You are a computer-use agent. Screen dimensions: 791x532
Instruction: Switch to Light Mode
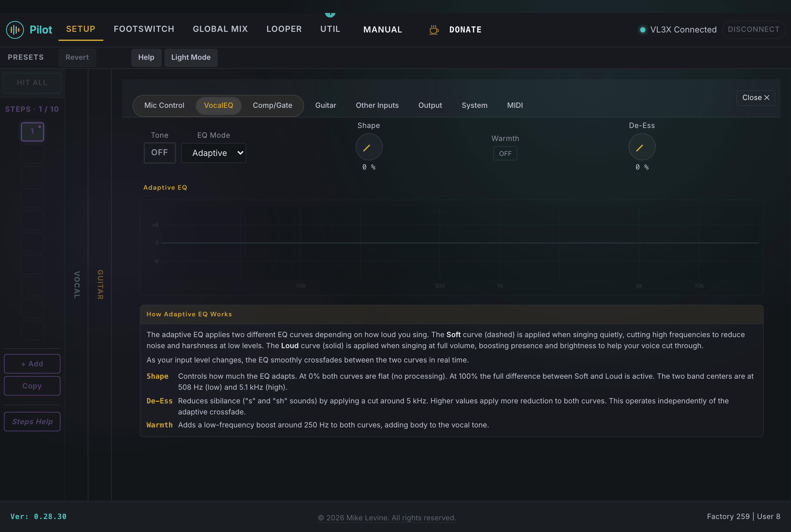191,57
